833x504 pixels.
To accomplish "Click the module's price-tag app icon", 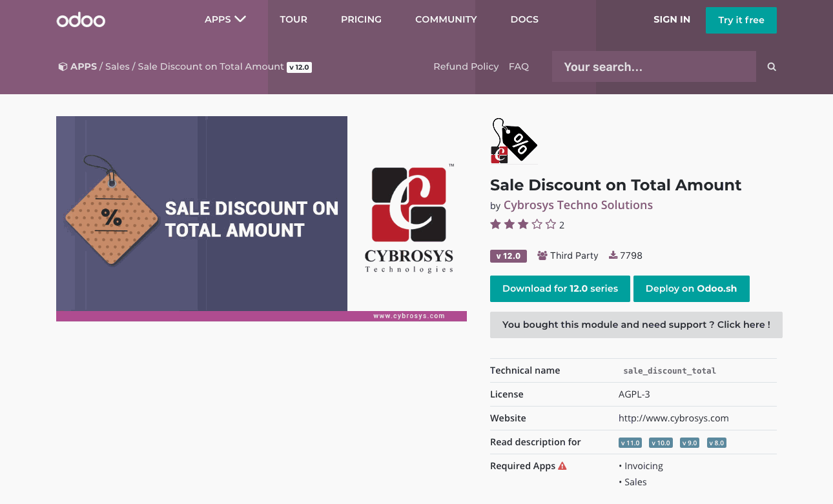I will click(x=514, y=140).
